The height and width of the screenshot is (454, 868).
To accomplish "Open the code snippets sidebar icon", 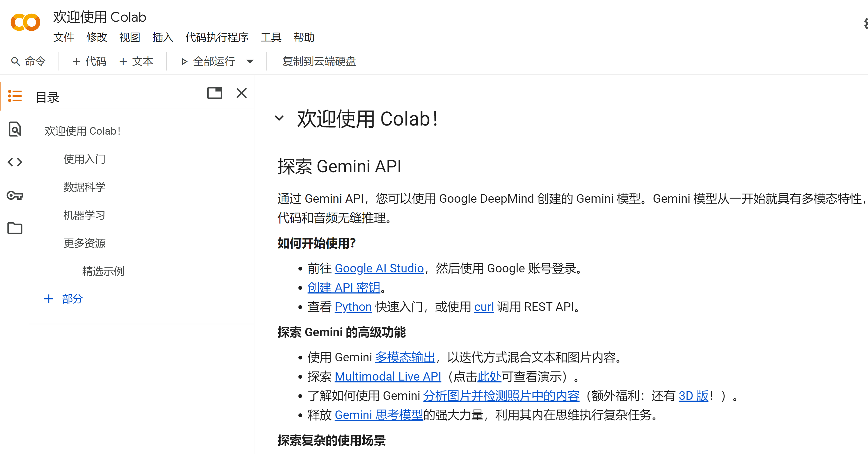I will click(x=15, y=162).
